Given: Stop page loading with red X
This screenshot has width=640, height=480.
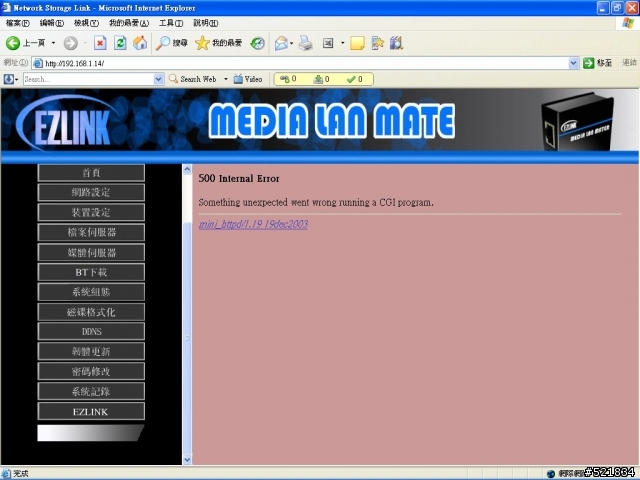Looking at the screenshot, I should [x=100, y=43].
